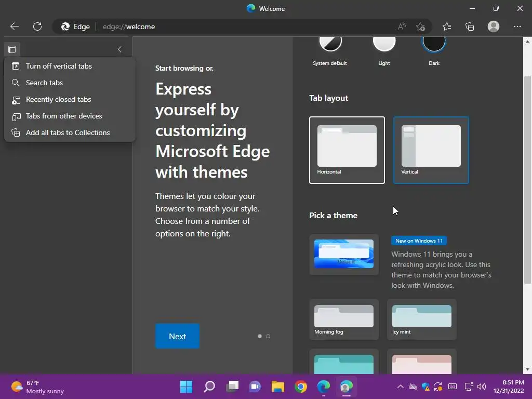Image resolution: width=532 pixels, height=399 pixels.
Task: Collapse the vertical tabs pane chevron
Action: (x=119, y=49)
